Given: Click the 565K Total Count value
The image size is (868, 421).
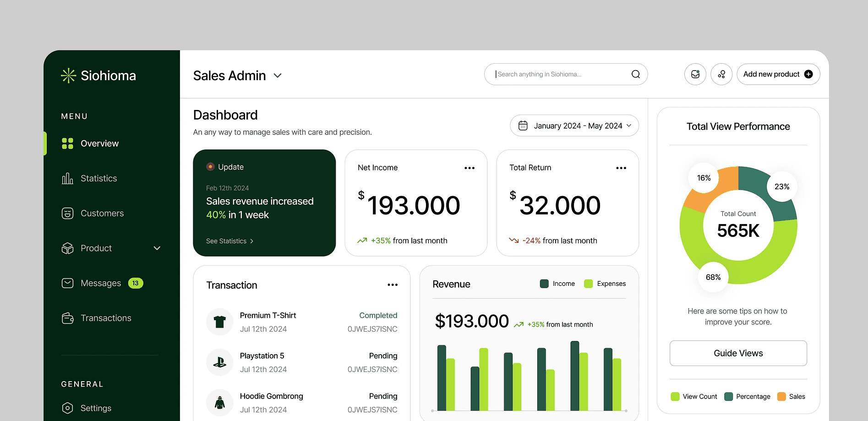Looking at the screenshot, I should tap(738, 230).
